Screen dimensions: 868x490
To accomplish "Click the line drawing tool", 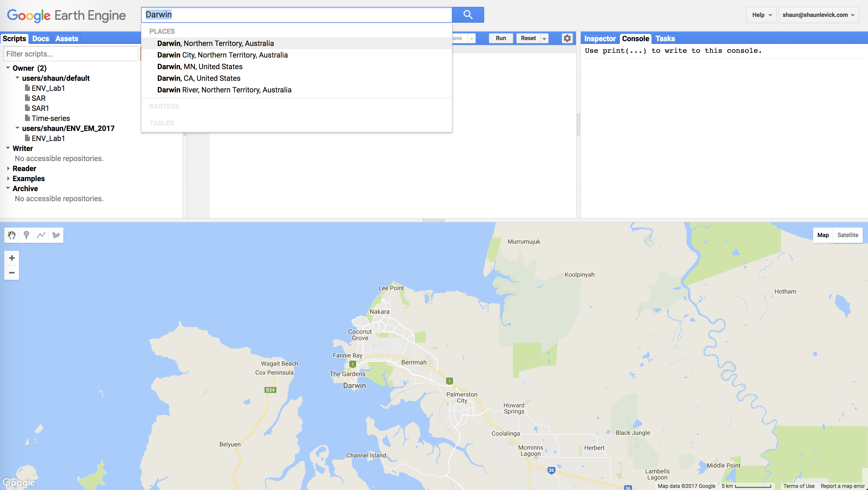I will click(x=41, y=234).
